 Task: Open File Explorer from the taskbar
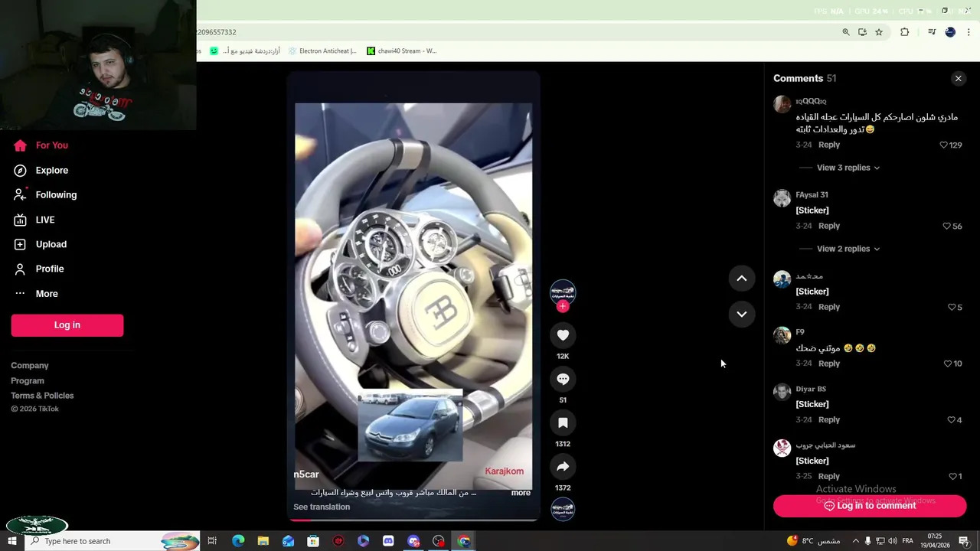point(263,541)
